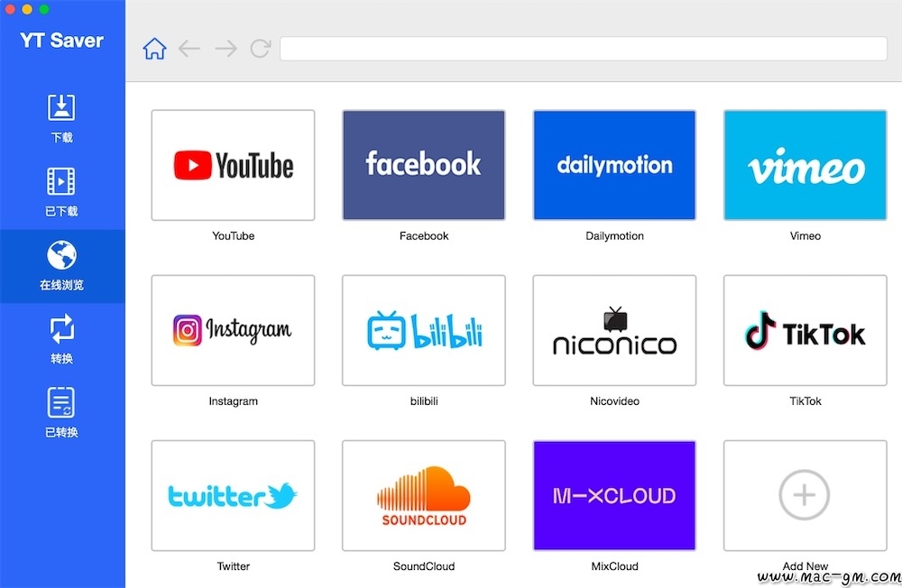Image resolution: width=902 pixels, height=588 pixels.
Task: Click the YT Saver app title
Action: pos(61,41)
